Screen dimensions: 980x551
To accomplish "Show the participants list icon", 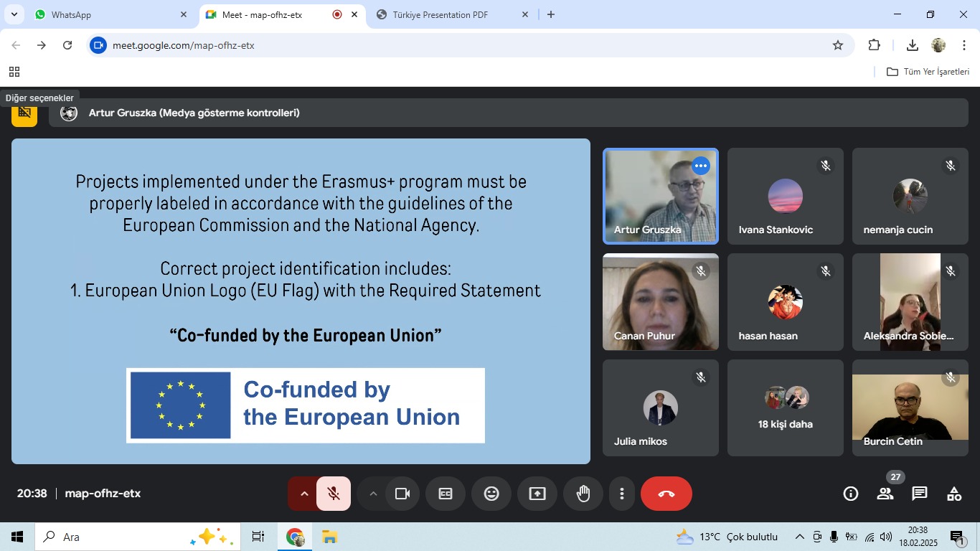I will tap(885, 494).
